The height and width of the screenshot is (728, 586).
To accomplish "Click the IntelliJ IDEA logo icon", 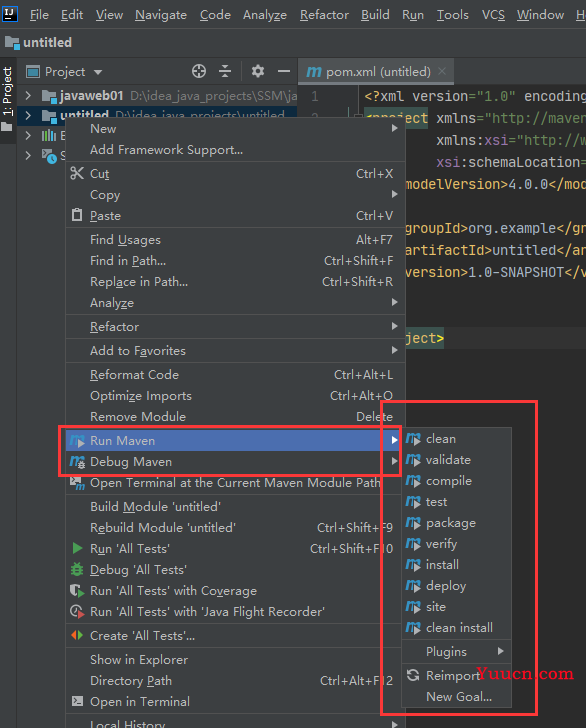I will [x=10, y=14].
